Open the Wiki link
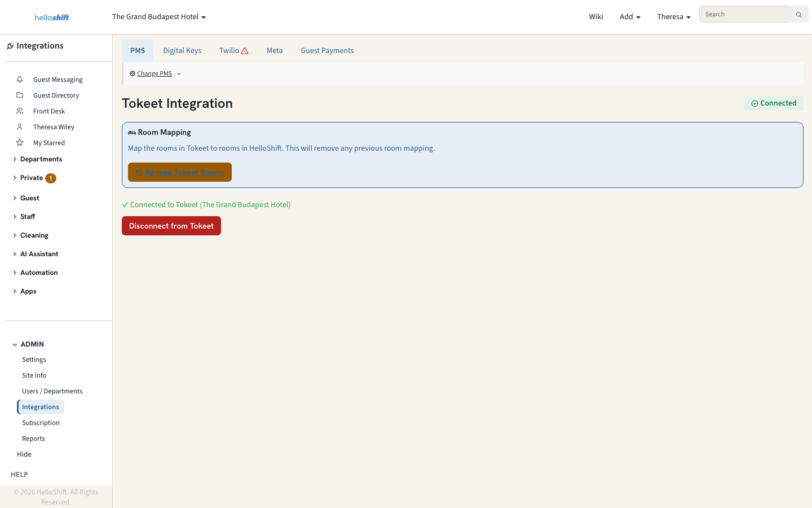This screenshot has width=812, height=508. coord(596,17)
